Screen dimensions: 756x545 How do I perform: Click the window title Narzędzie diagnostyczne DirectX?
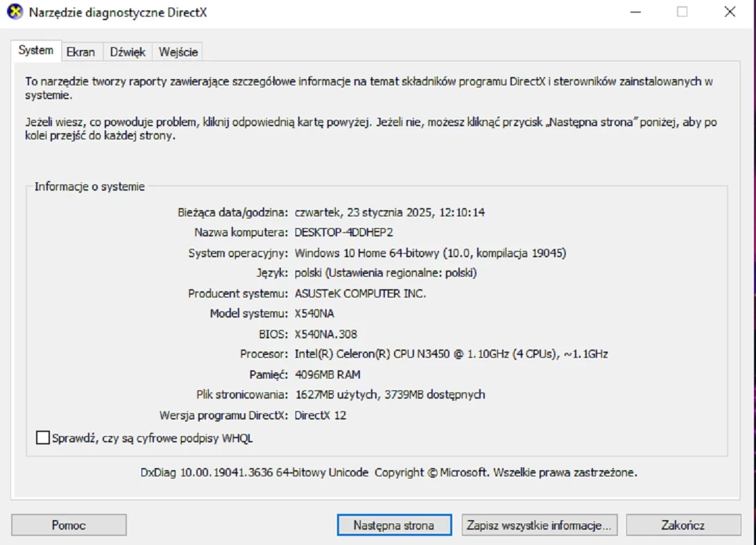118,12
